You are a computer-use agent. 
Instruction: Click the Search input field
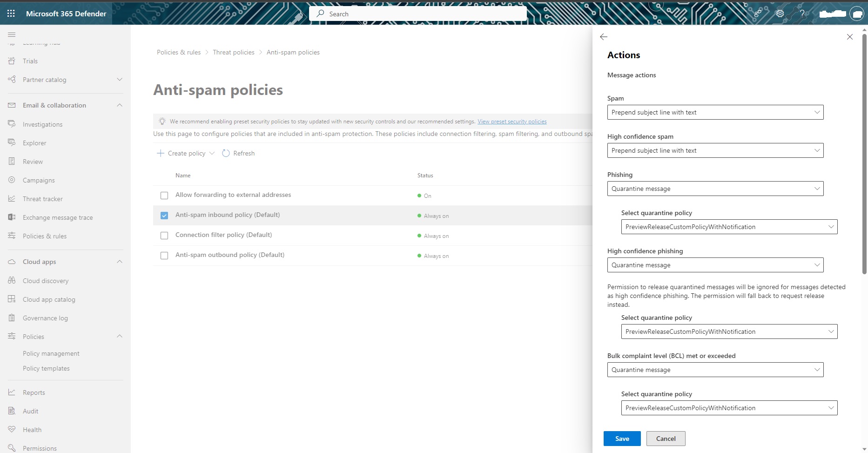click(x=418, y=14)
